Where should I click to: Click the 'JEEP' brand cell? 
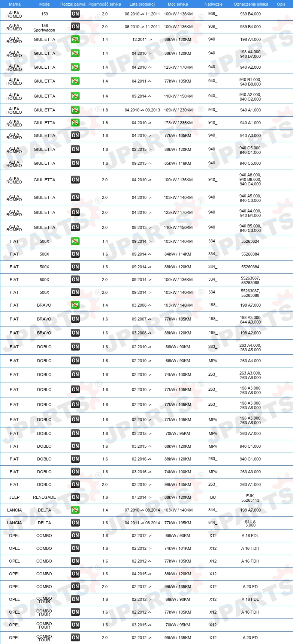click(x=14, y=497)
